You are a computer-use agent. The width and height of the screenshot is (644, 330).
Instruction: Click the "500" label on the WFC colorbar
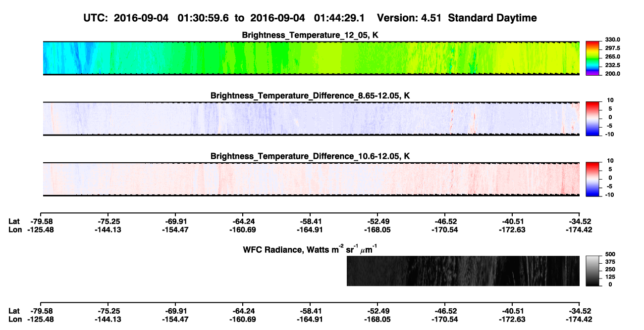click(610, 254)
